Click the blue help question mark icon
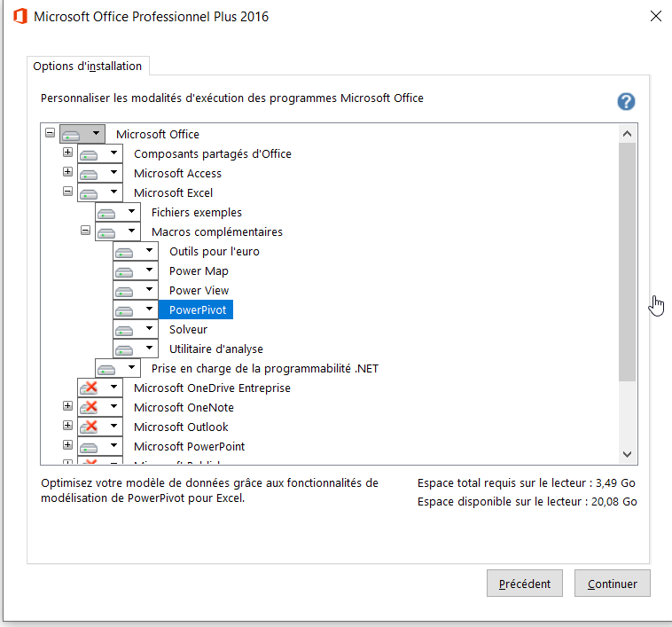The height and width of the screenshot is (627, 672). click(x=626, y=102)
